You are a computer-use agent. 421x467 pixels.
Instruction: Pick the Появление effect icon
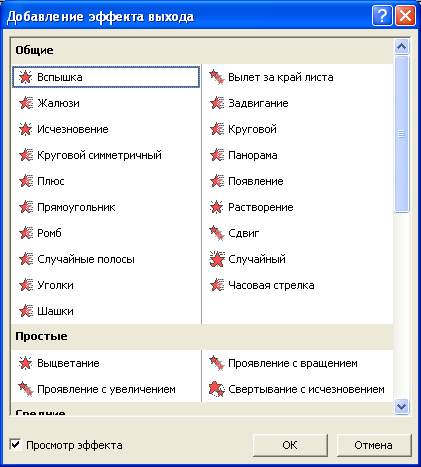click(217, 181)
